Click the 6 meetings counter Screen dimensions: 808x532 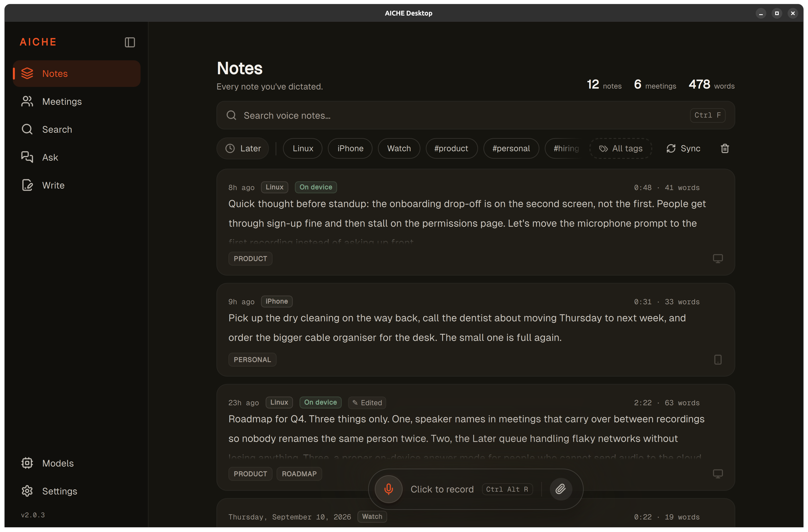(x=655, y=85)
